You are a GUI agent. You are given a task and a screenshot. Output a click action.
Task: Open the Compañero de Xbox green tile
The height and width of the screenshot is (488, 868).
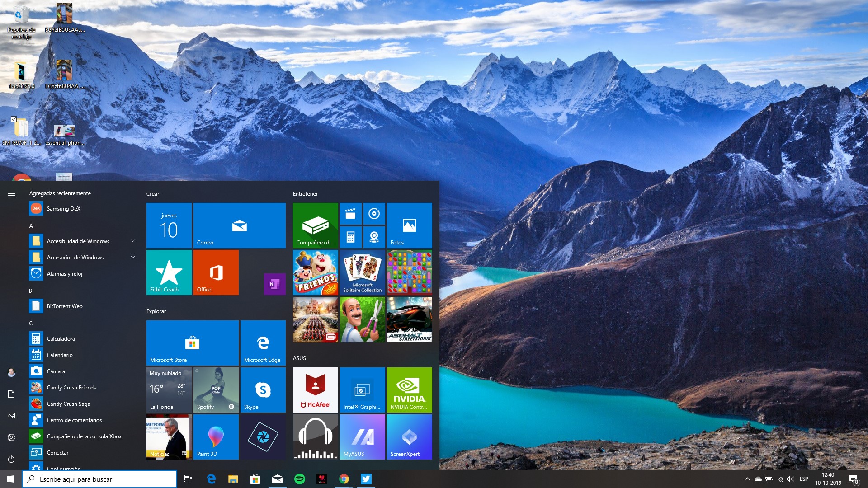click(316, 225)
